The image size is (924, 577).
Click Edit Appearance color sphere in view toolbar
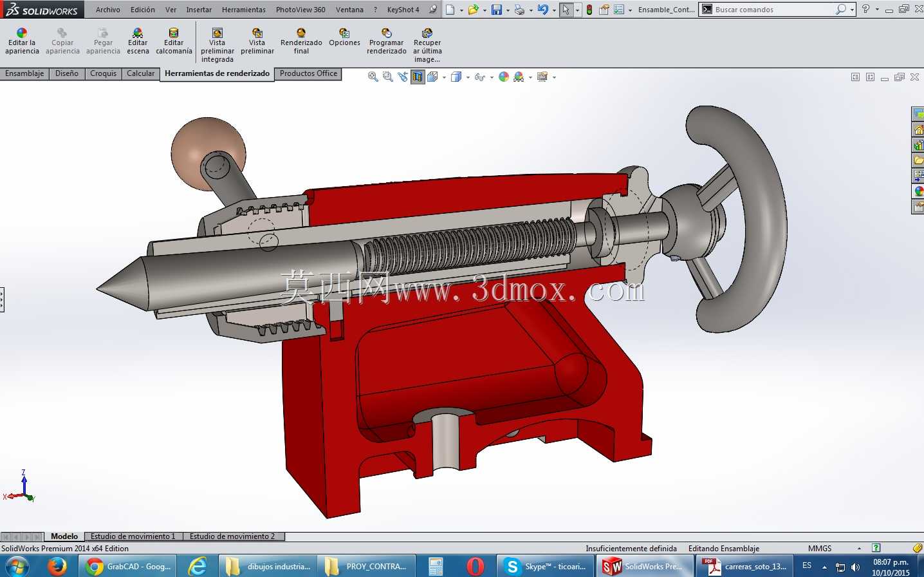[x=504, y=77]
